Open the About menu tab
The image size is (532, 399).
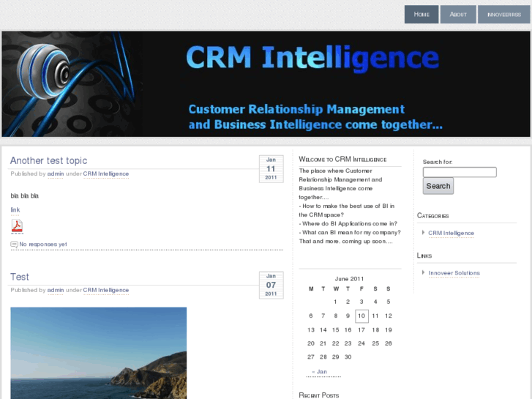coord(458,15)
